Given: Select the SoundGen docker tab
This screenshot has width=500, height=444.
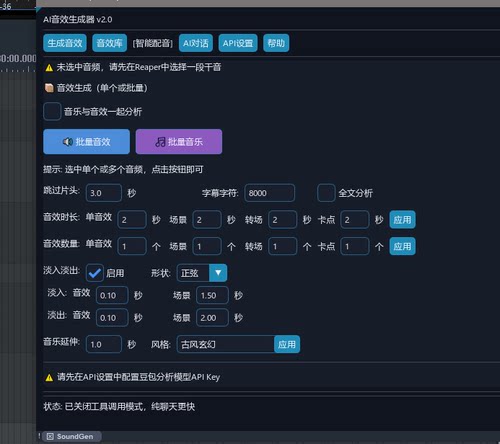Looking at the screenshot, I should pyautogui.click(x=72, y=436).
